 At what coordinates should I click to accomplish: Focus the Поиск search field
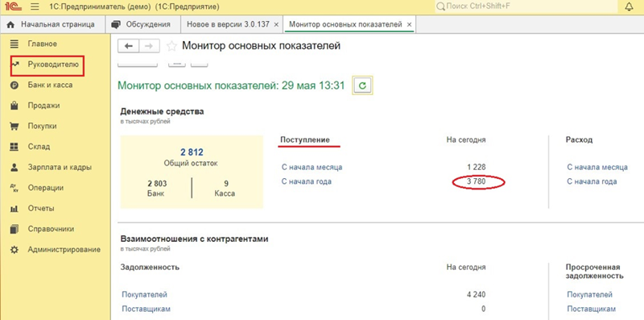(526, 7)
